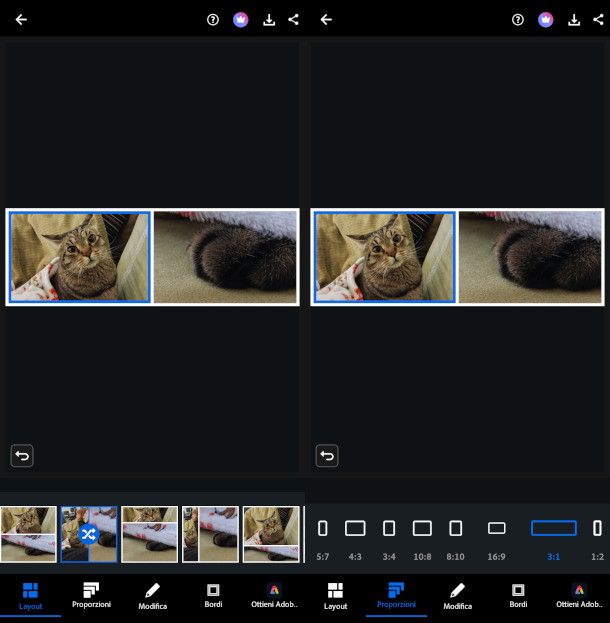
Task: Select cat face photo in right collage
Action: [385, 257]
